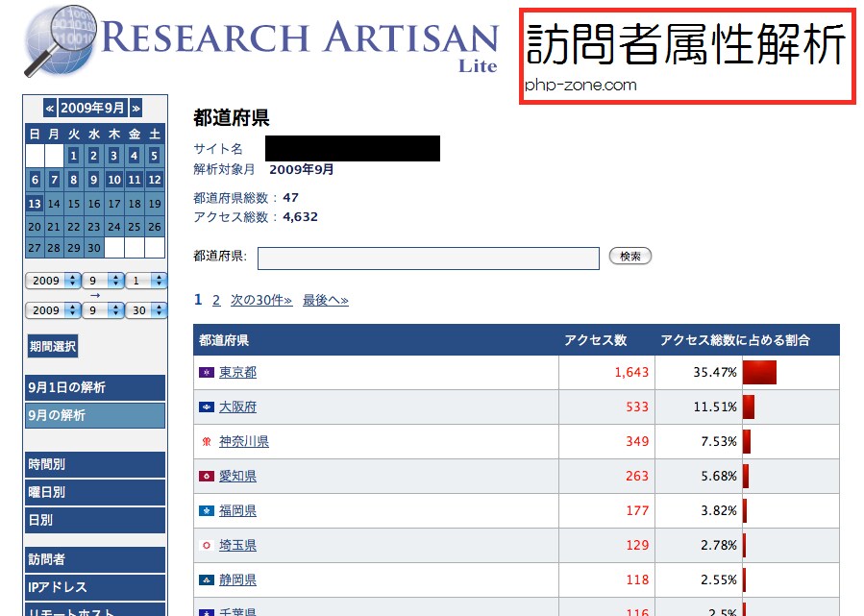Select day 24 in the calendar
The height and width of the screenshot is (616, 864).
pyautogui.click(x=114, y=227)
